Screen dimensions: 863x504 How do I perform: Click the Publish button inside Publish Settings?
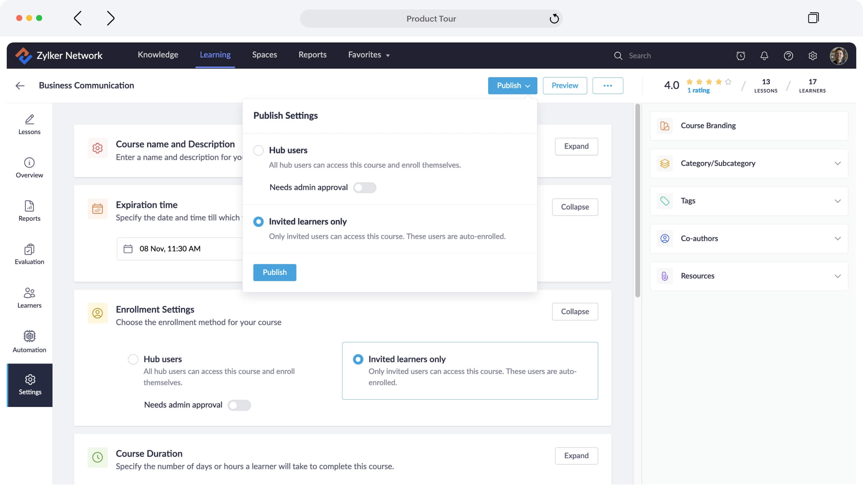coord(274,272)
